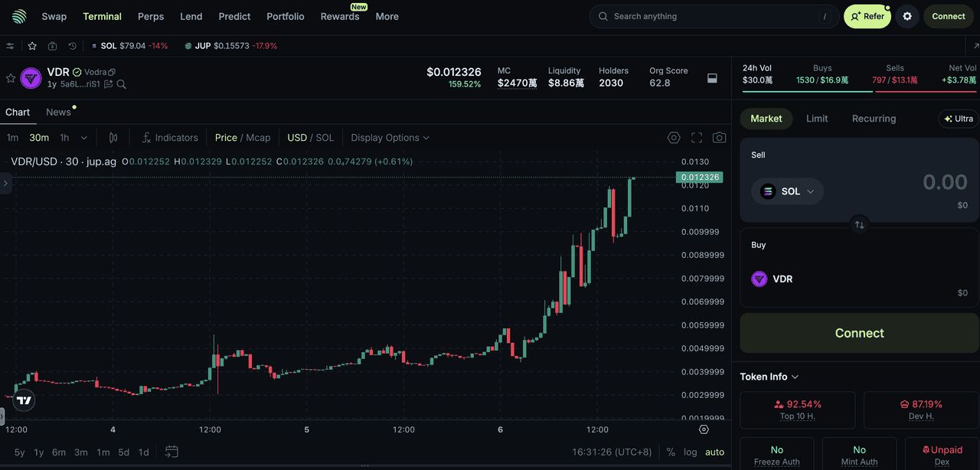Click the JUP ticker in the watch bar
The height and width of the screenshot is (470, 980).
coord(230,46)
